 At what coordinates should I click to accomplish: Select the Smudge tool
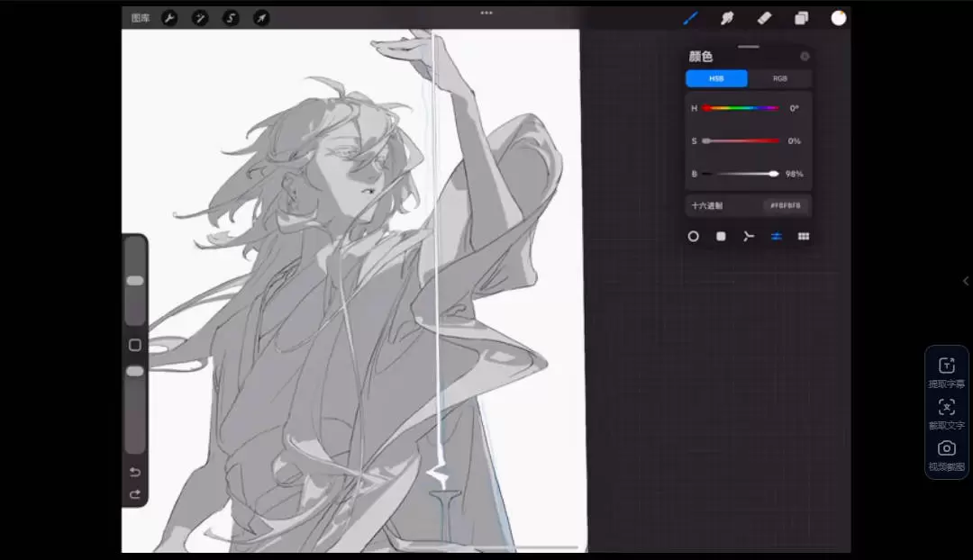pos(727,18)
